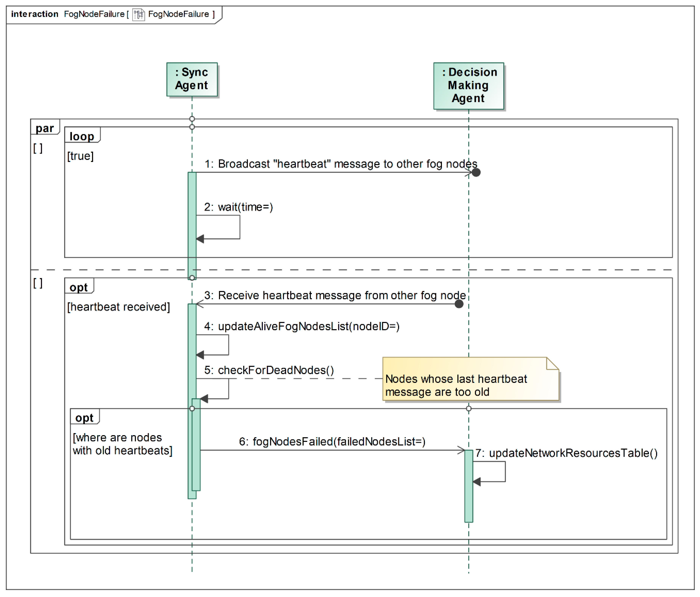
Task: Click the sequence diagram icon in header
Action: click(139, 15)
